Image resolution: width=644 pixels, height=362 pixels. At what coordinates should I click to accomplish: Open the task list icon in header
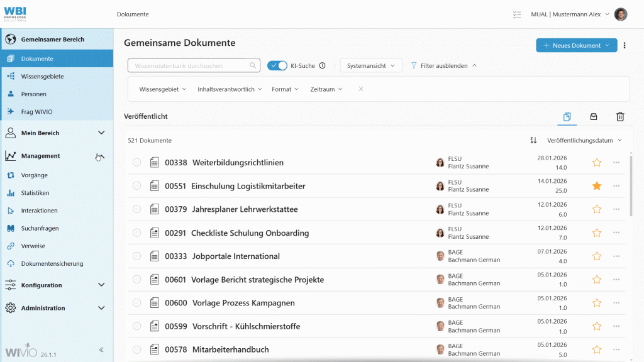517,14
